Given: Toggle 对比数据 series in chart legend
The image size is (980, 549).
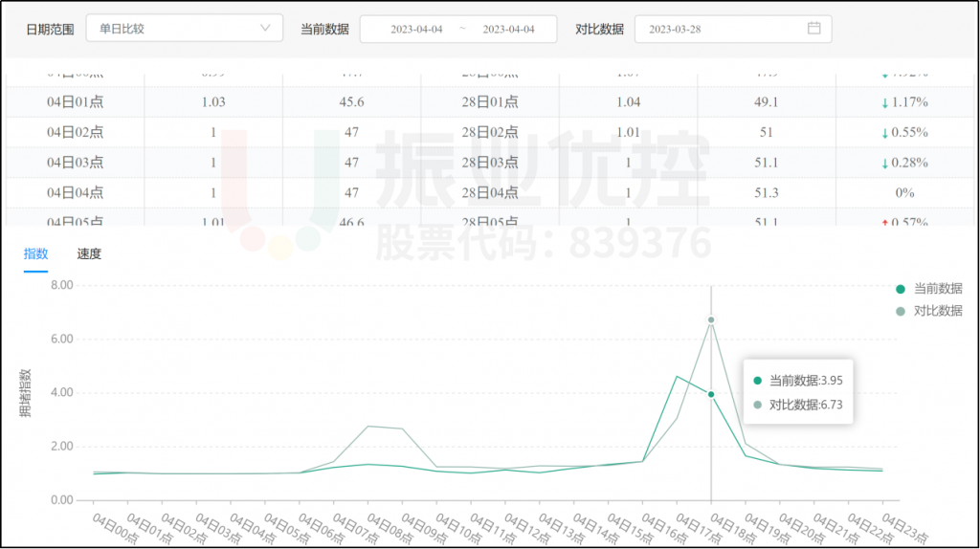Looking at the screenshot, I should pyautogui.click(x=937, y=311).
